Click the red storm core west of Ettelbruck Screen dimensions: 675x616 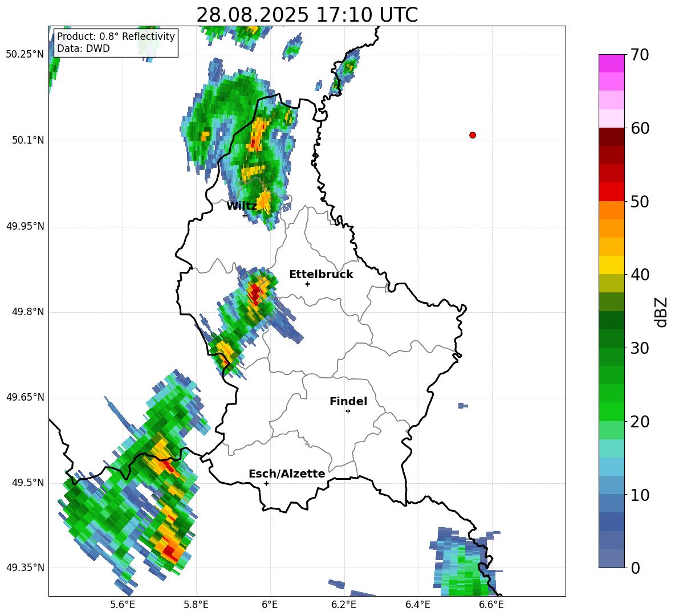[256, 293]
